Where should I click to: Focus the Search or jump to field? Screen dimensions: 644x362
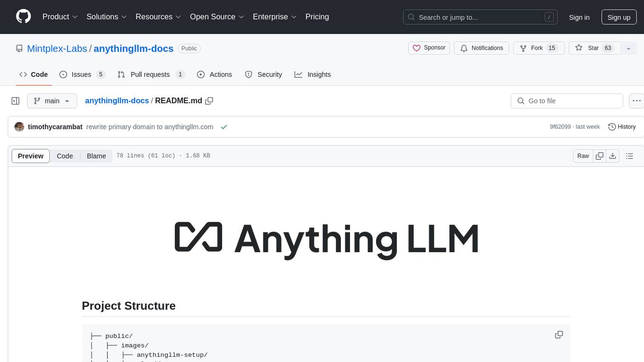pyautogui.click(x=480, y=17)
